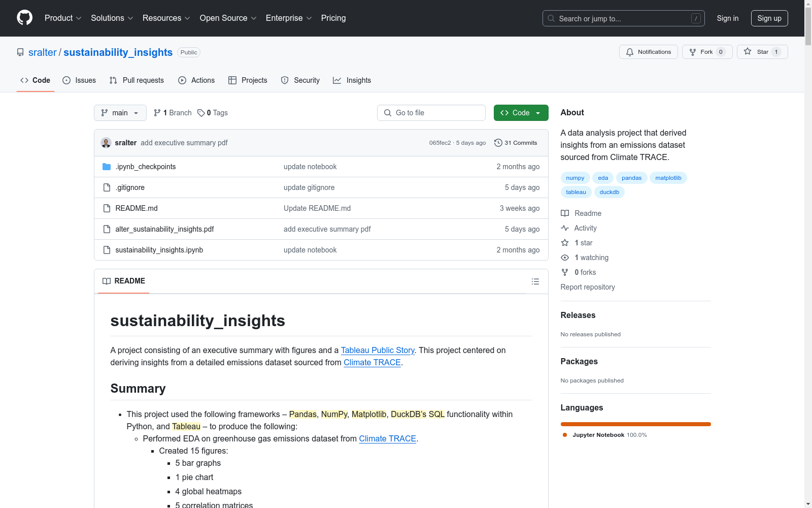This screenshot has width=812, height=508.
Task: Click the numpy topic tag
Action: (x=575, y=178)
